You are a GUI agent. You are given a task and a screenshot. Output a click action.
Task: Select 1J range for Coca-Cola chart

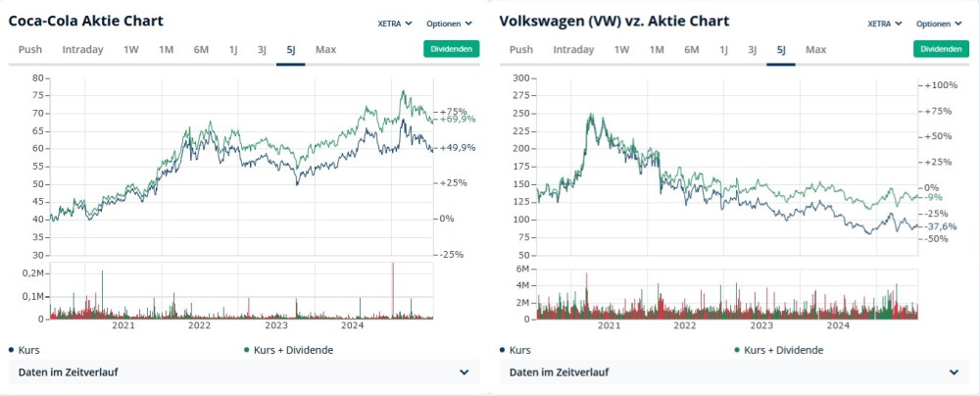(233, 49)
